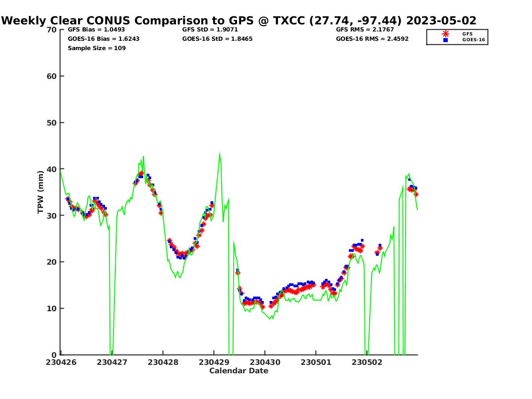Click the red GFS asterisk legend marker
532x399 pixels.
coord(446,34)
